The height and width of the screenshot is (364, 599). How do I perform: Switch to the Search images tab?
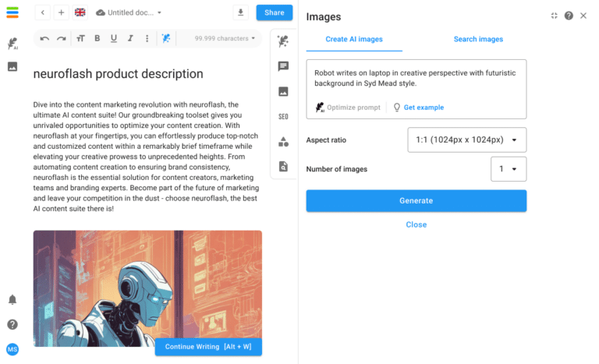coord(478,39)
